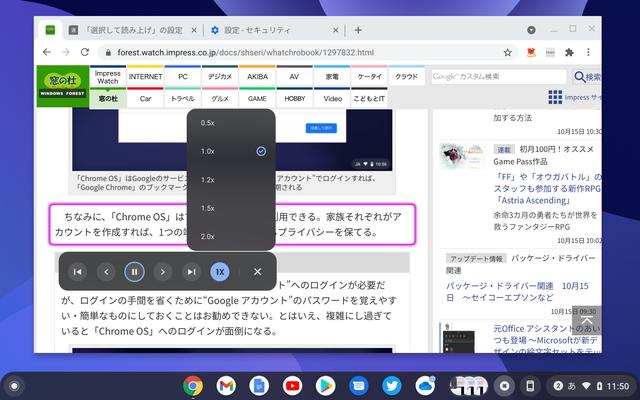Image resolution: width=640 pixels, height=400 pixels.
Task: Open the HOBBY nav item
Action: 294,98
